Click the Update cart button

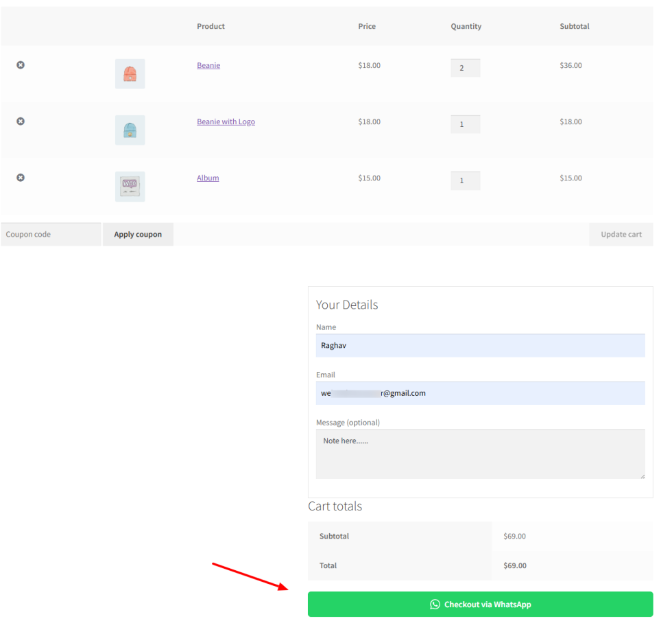(621, 234)
